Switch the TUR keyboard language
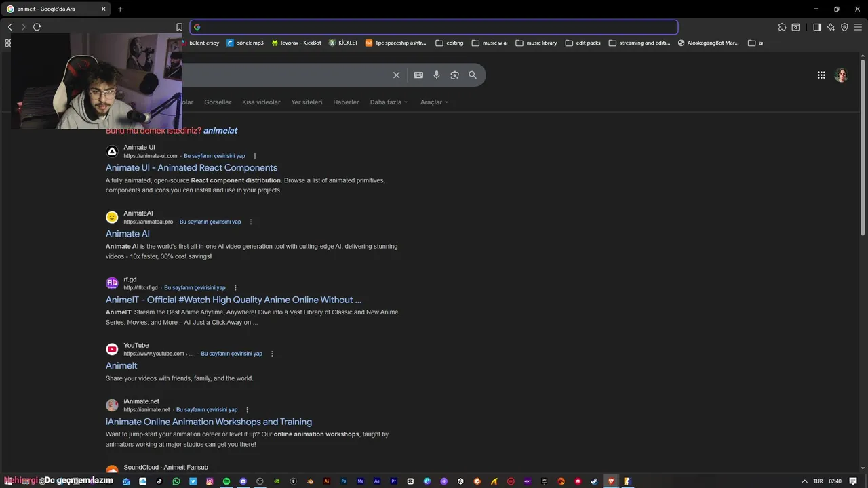The width and height of the screenshot is (868, 488). click(x=818, y=481)
